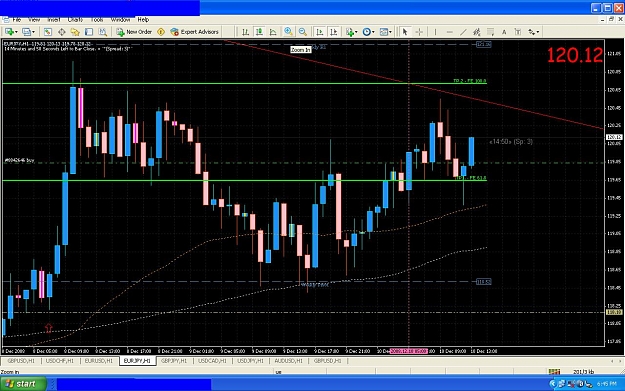
Task: Switch to the EURUSD,H1 chart tab
Action: [98, 361]
